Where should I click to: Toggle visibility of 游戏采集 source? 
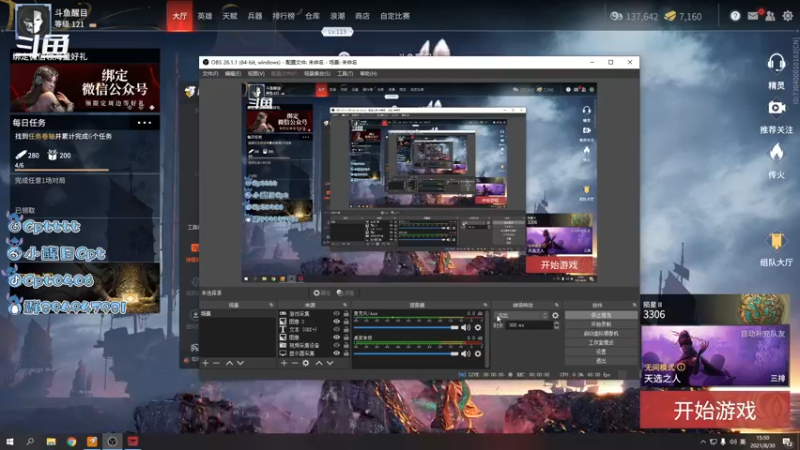click(x=336, y=314)
